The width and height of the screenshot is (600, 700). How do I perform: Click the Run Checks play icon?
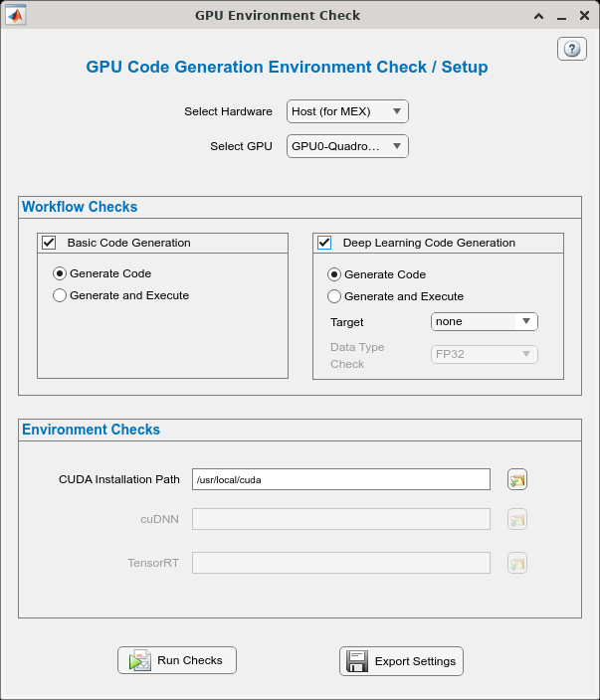point(139,661)
